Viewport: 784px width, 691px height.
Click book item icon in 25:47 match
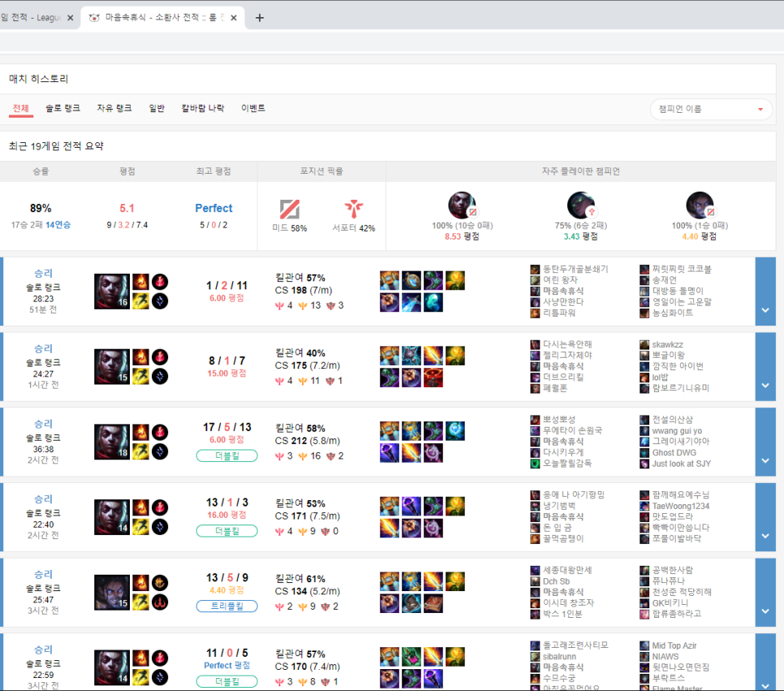tap(433, 603)
